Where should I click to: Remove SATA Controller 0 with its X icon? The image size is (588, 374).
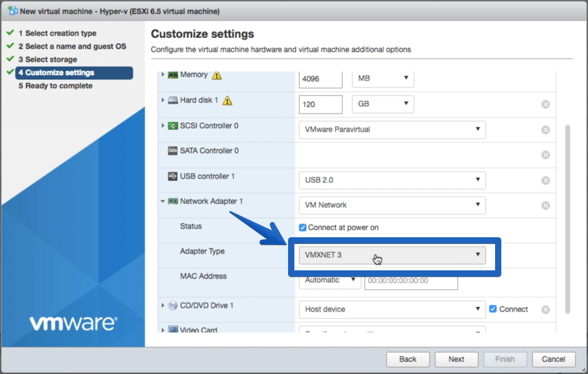[546, 155]
